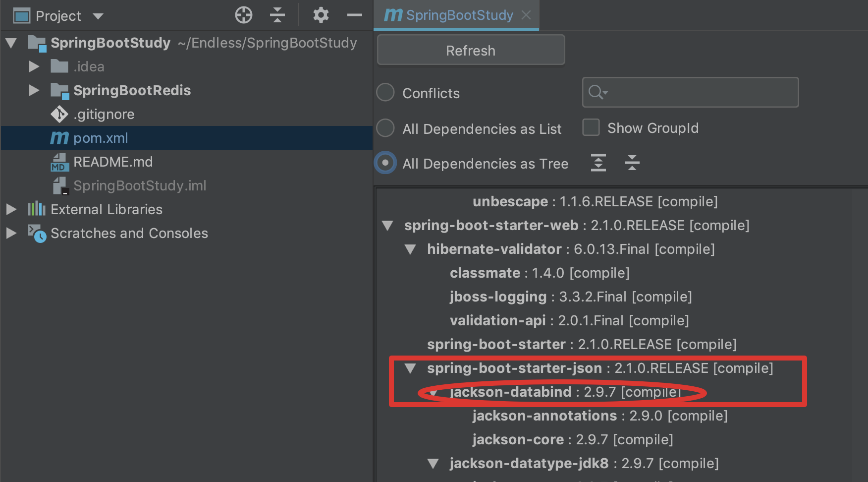This screenshot has width=868, height=482.
Task: Open Project panel settings gear
Action: coord(321,15)
